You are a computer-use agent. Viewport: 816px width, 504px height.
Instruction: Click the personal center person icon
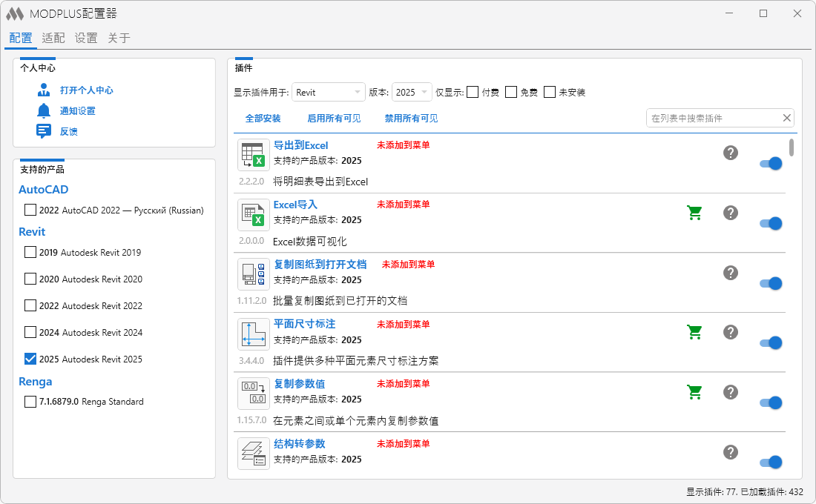tap(44, 90)
